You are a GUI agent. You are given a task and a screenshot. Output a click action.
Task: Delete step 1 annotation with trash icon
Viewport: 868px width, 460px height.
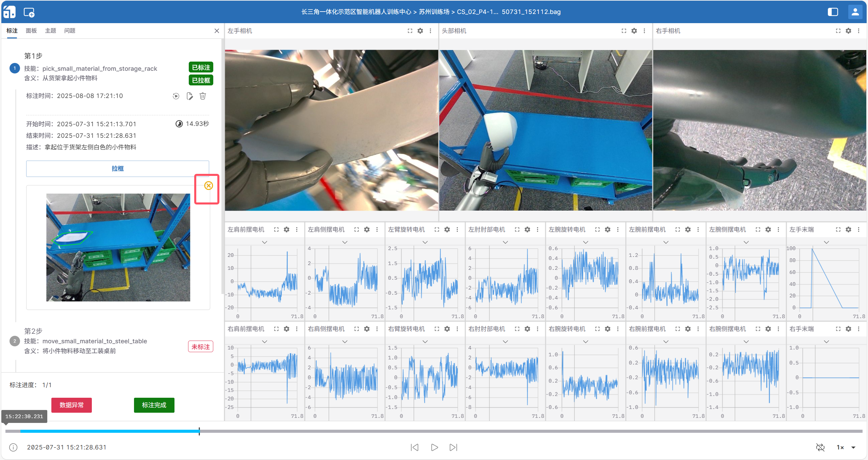[203, 96]
